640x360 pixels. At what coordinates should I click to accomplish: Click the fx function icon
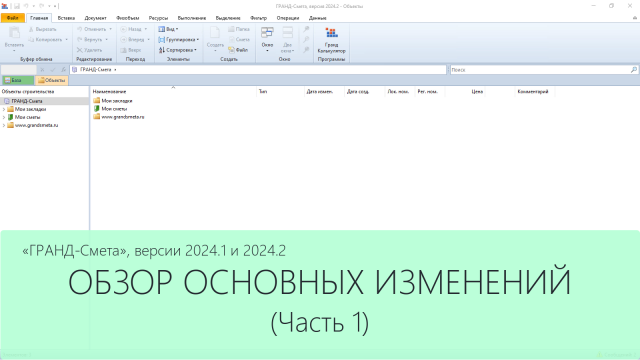point(63,70)
